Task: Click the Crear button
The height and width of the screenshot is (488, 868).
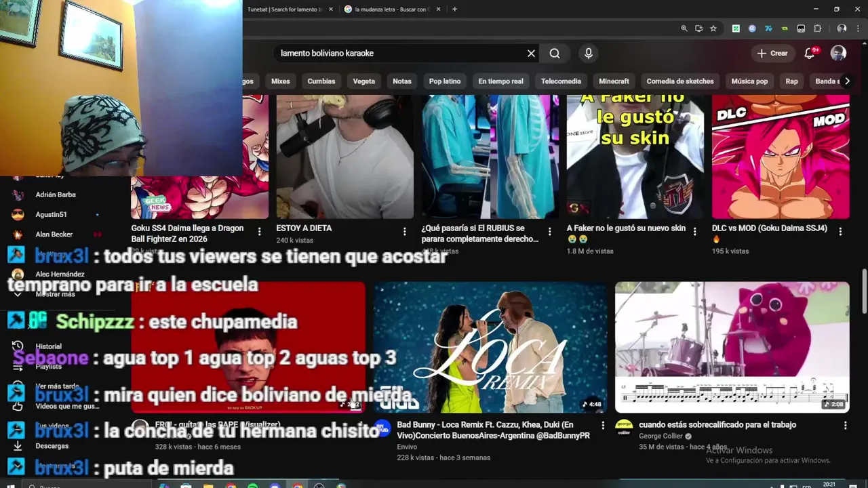Action: pyautogui.click(x=772, y=54)
